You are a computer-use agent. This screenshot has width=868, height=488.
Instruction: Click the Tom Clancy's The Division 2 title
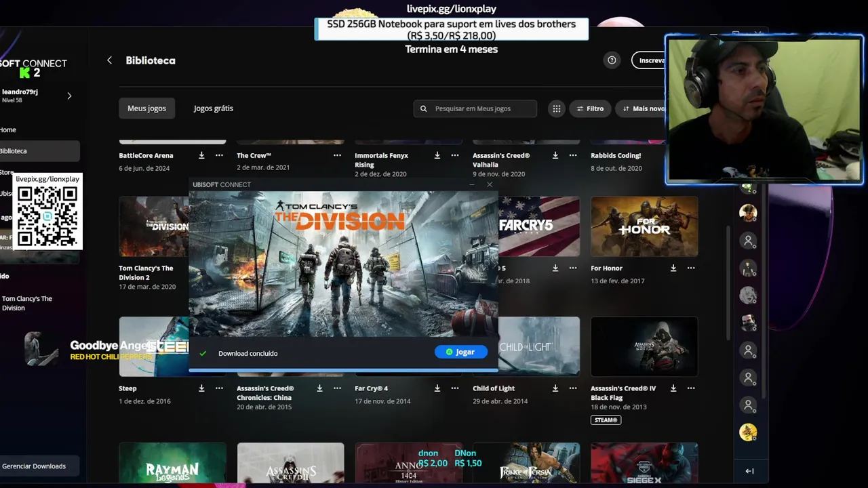146,272
